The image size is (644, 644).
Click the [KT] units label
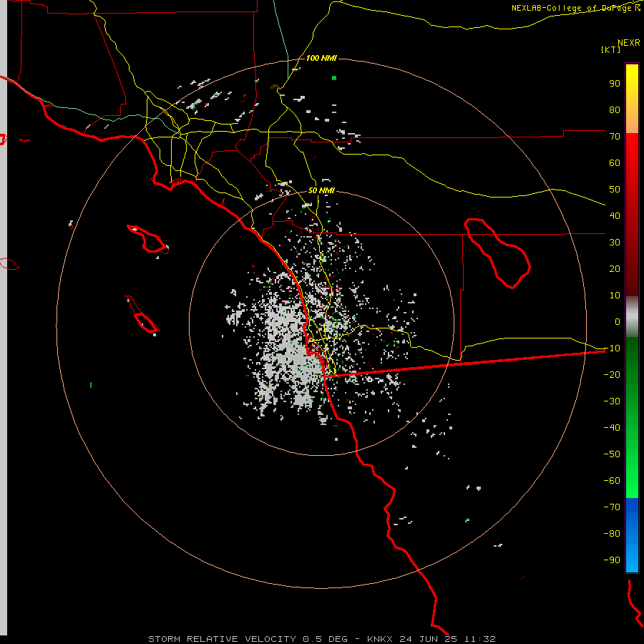[611, 49]
